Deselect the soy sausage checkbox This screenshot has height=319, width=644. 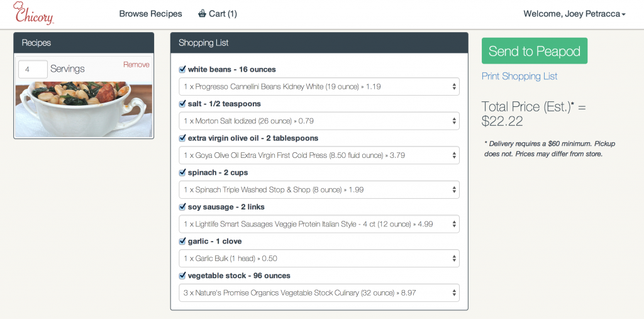point(182,207)
